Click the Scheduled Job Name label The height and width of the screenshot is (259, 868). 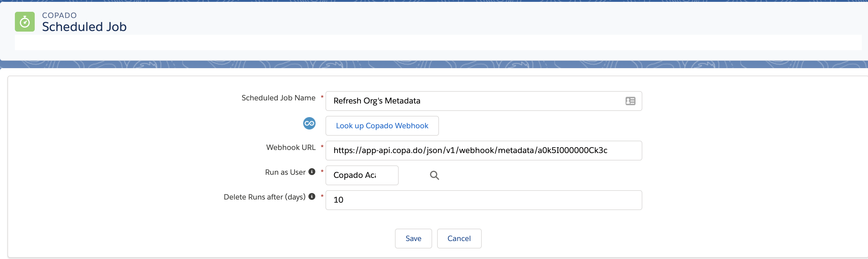[x=278, y=98]
